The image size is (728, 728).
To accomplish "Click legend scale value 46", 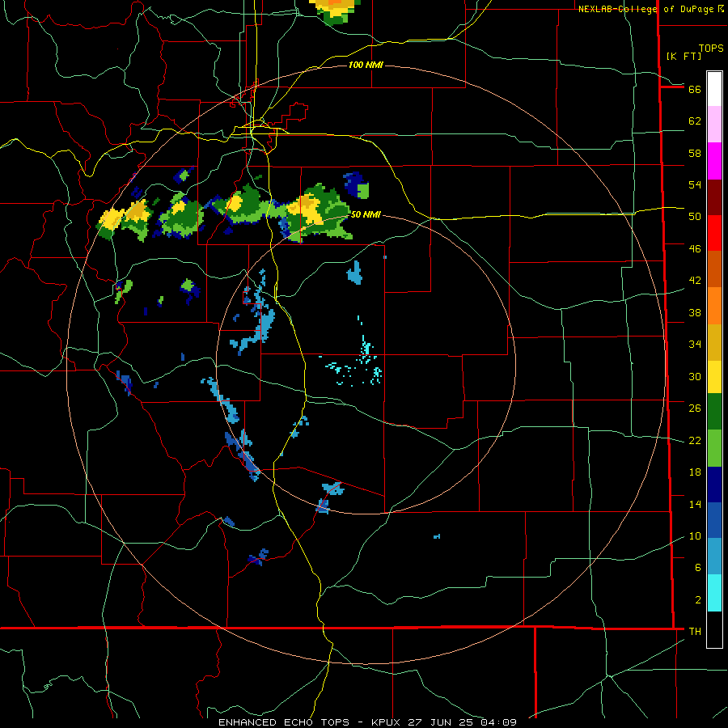I will point(695,249).
